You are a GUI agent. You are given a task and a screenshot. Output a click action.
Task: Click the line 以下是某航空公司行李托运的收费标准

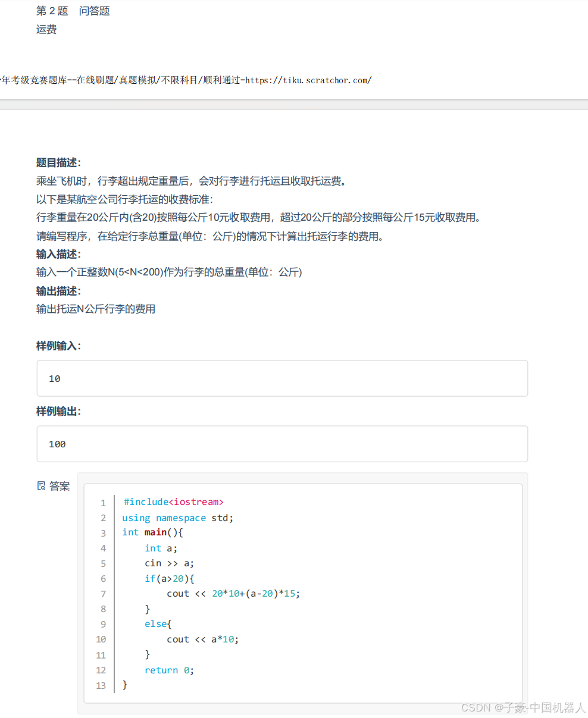pos(124,199)
